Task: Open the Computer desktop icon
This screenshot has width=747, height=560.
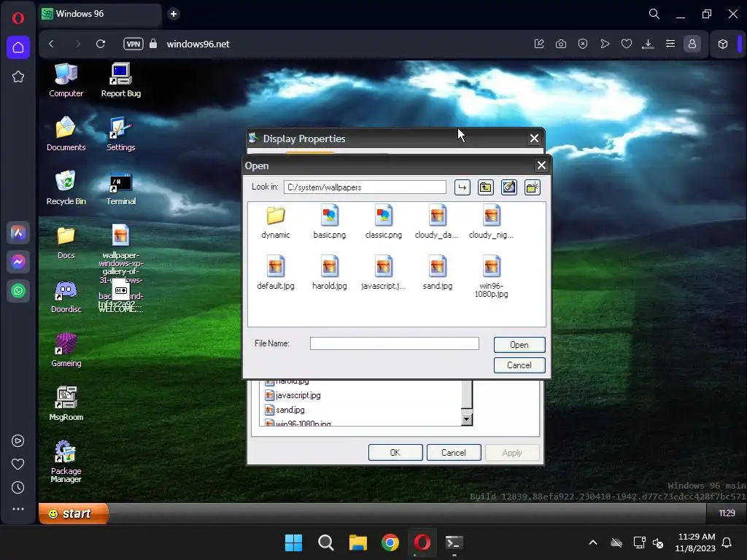Action: tap(66, 80)
